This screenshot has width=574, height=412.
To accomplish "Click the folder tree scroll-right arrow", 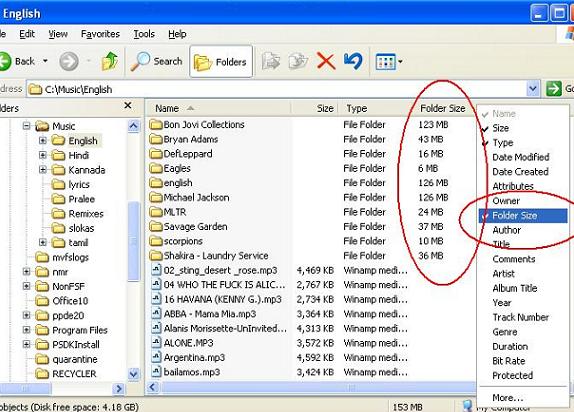I will point(118,389).
